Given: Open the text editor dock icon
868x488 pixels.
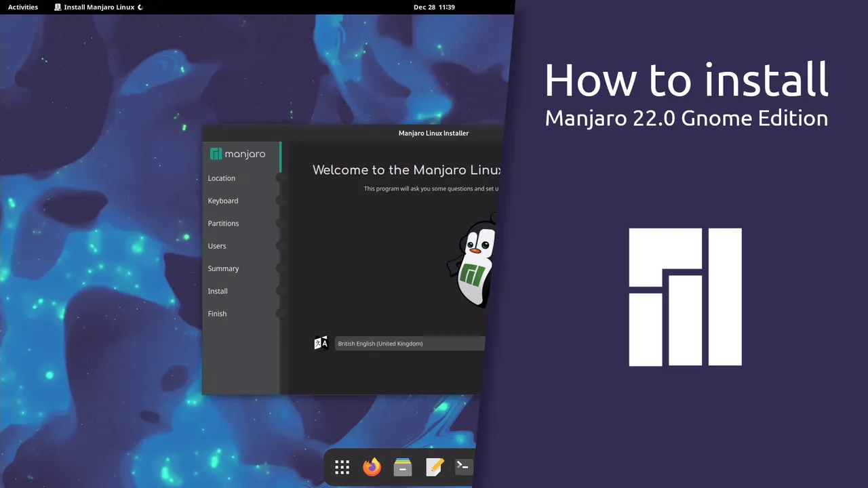Looking at the screenshot, I should (x=434, y=467).
